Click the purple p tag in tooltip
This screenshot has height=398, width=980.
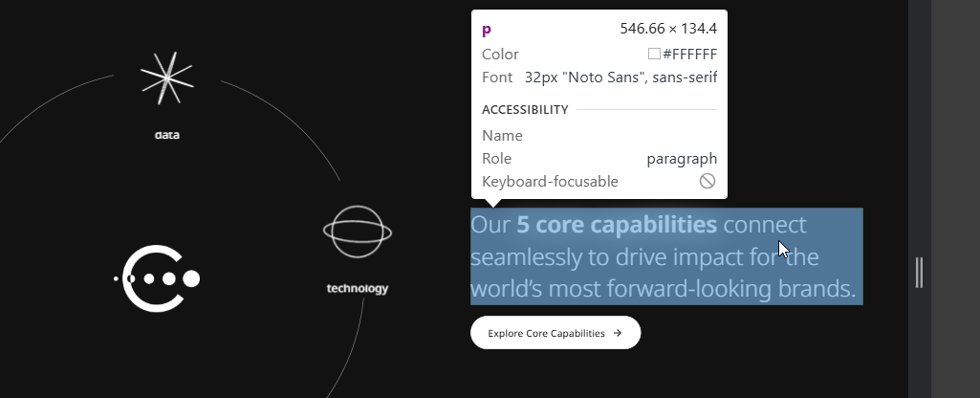[487, 30]
